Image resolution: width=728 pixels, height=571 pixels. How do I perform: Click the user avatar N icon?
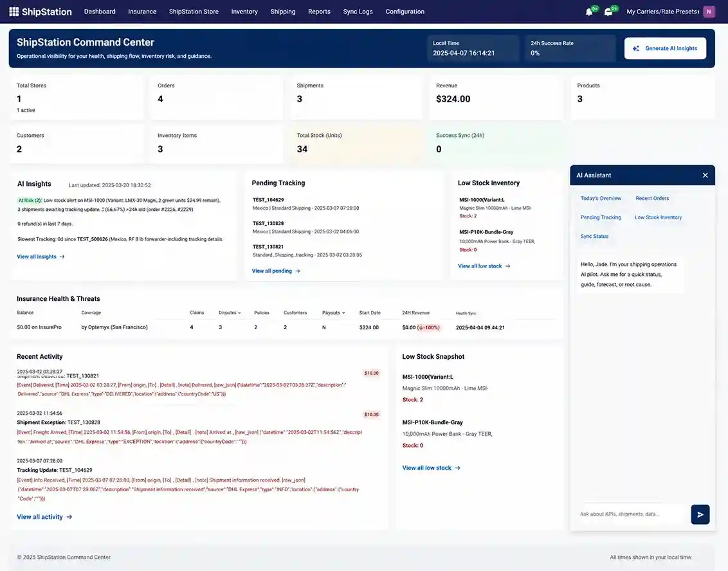pos(709,12)
